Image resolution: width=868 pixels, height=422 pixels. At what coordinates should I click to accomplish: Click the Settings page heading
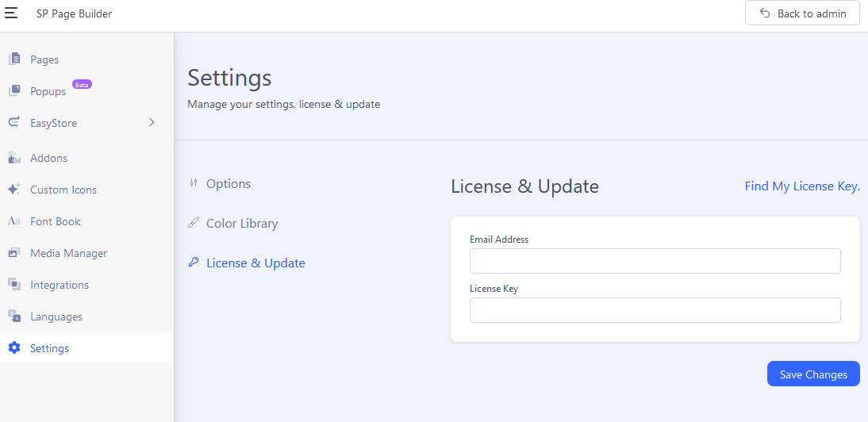(229, 78)
